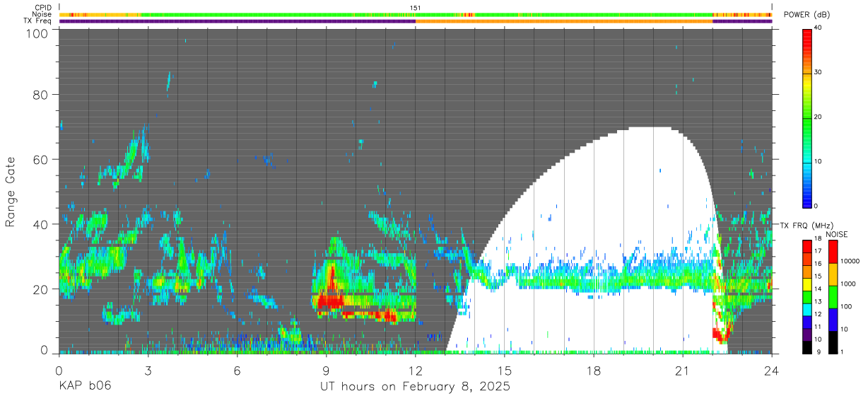Click the Noise row label above the plot
The image size is (868, 401).
coord(41,15)
